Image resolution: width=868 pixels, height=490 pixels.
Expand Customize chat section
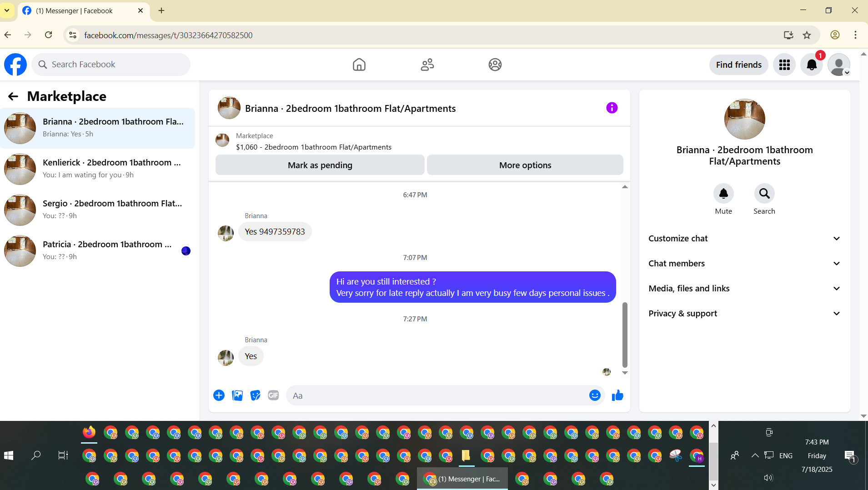[x=744, y=239]
